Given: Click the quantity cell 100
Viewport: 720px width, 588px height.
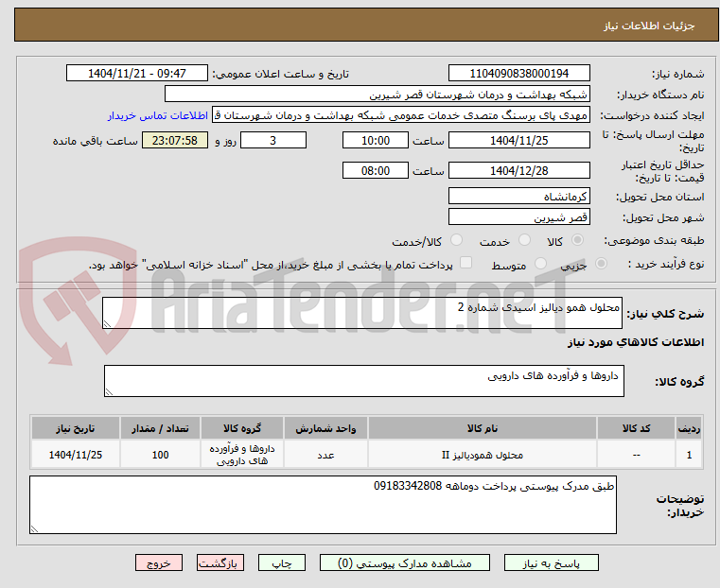Looking at the screenshot, I should click(160, 455).
